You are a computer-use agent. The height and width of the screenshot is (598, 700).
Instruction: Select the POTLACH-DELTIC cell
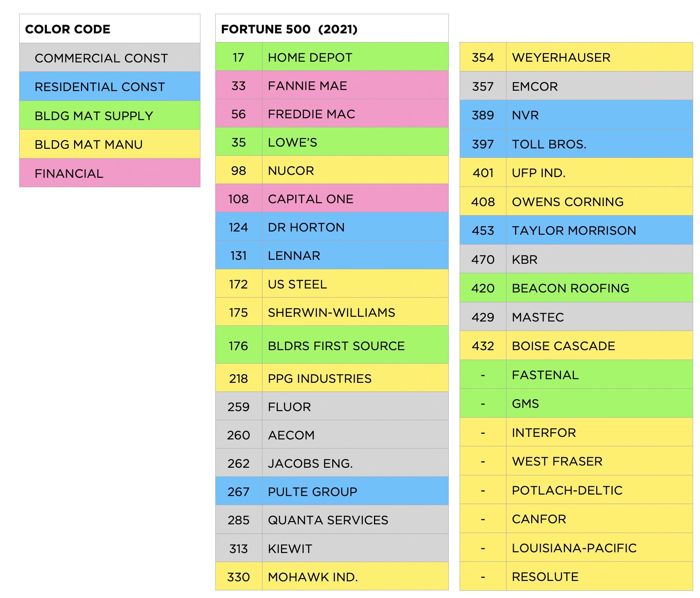point(599,490)
